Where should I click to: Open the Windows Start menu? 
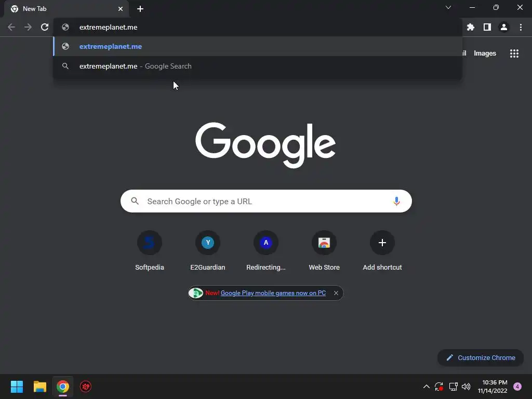17,387
